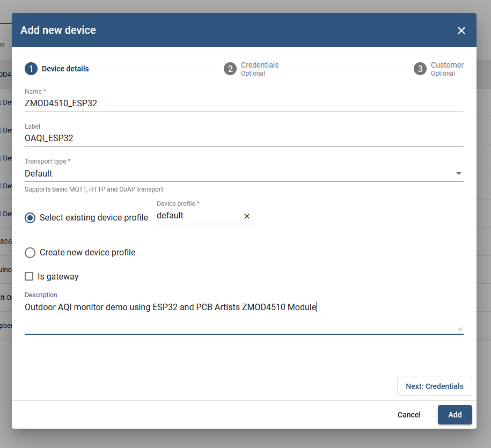Enable the Is gateway checkbox
The height and width of the screenshot is (448, 491).
pyautogui.click(x=30, y=277)
